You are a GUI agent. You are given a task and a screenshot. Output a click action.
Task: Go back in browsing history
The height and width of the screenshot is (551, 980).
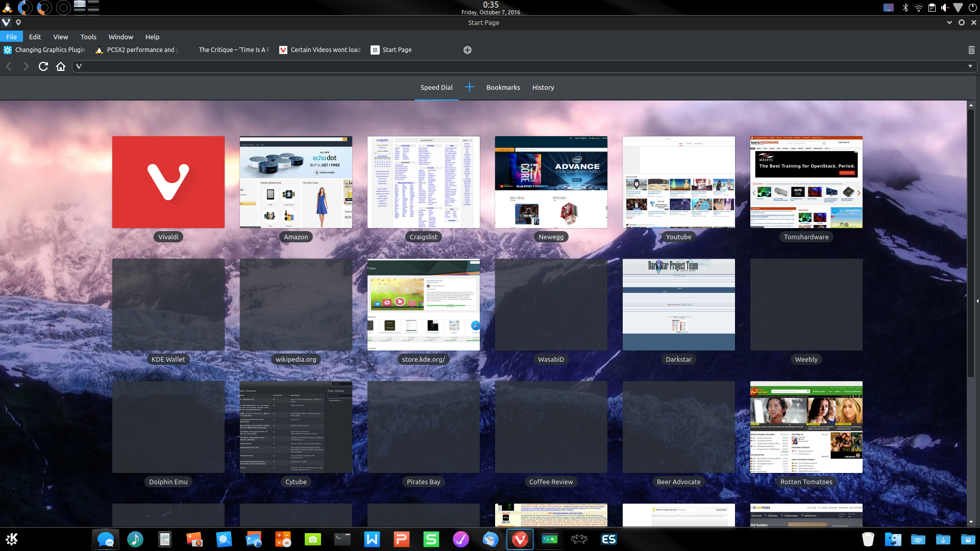pos(9,66)
